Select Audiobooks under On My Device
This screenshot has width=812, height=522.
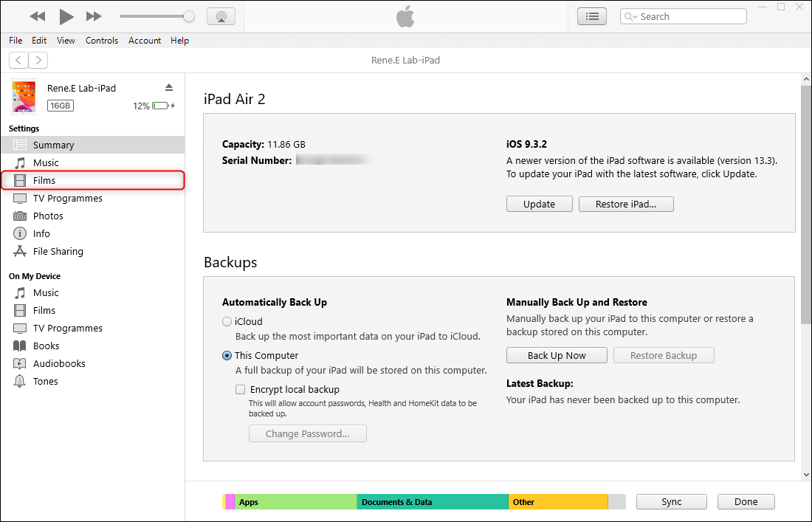pyautogui.click(x=93, y=363)
